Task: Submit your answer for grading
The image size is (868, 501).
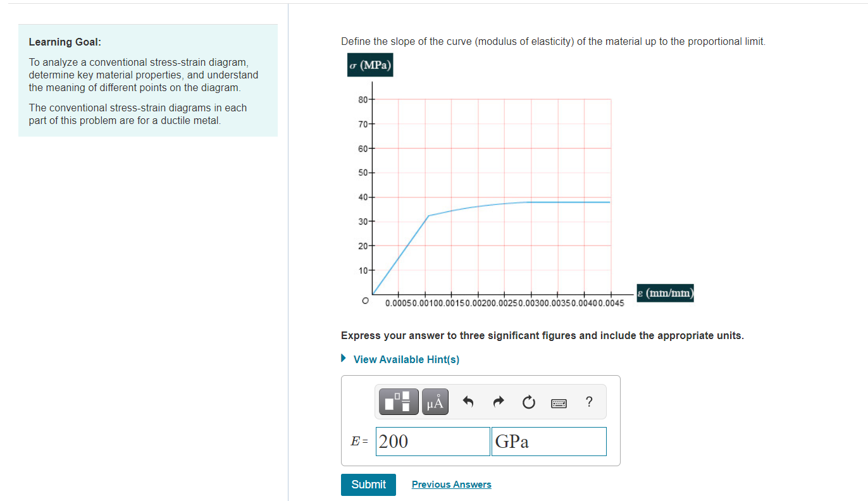Action: coord(368,485)
